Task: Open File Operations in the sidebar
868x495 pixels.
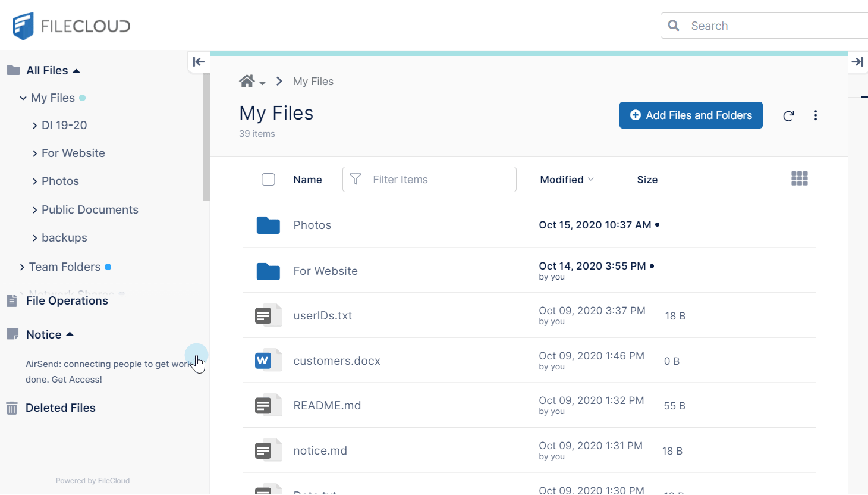Action: pos(67,301)
